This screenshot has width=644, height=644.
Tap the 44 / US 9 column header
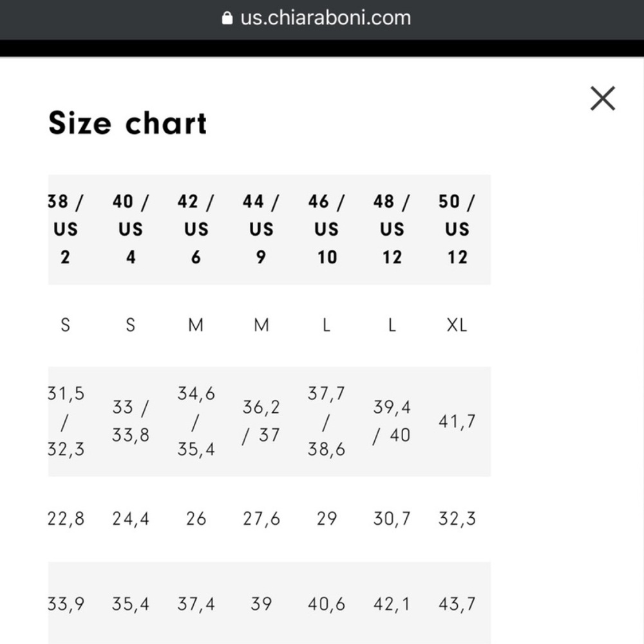261,229
